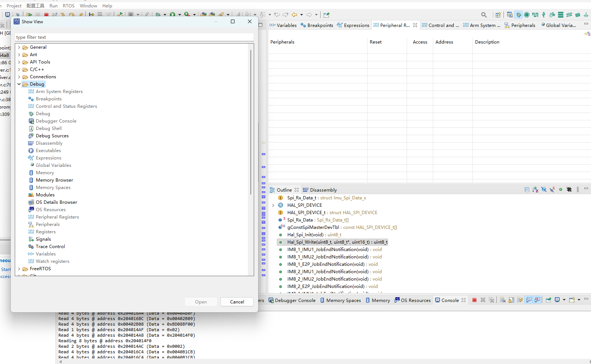
Task: Click the USB device toolbar icon
Action: [x=543, y=15]
